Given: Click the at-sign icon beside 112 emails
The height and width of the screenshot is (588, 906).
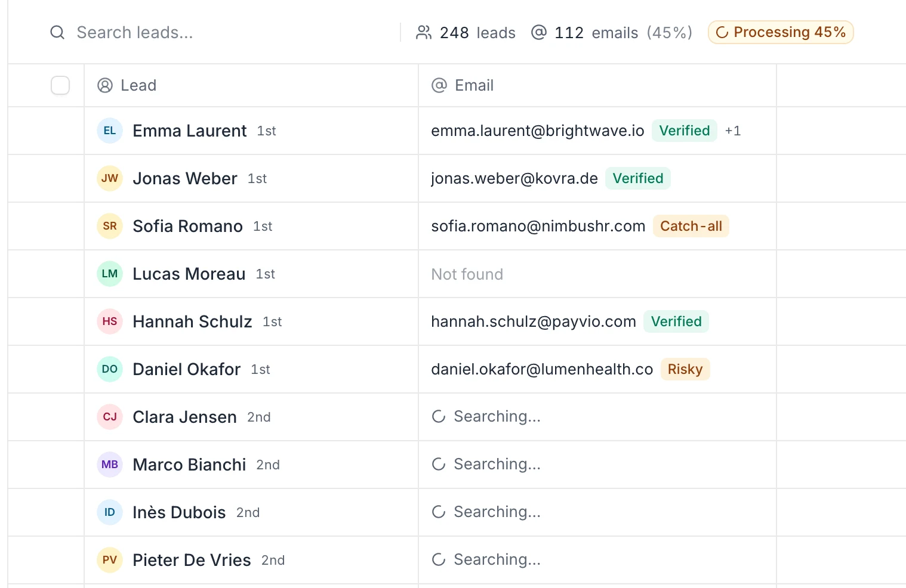Looking at the screenshot, I should (539, 32).
